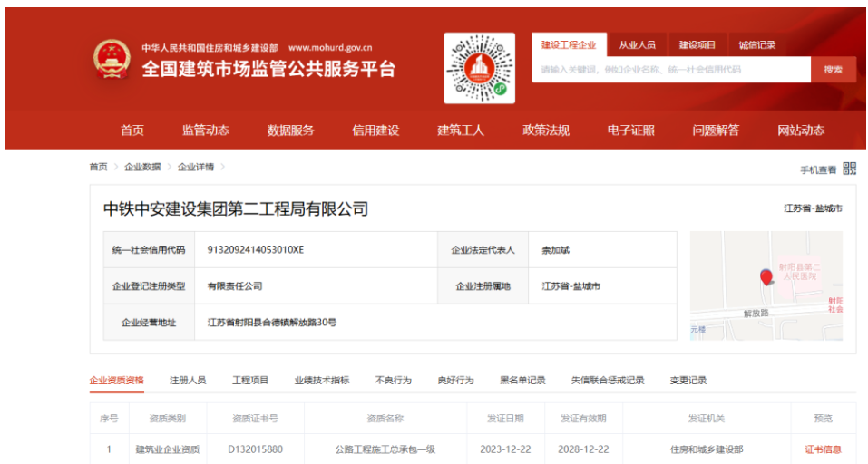
Task: Click 首页 in the breadcrumb
Action: (99, 167)
